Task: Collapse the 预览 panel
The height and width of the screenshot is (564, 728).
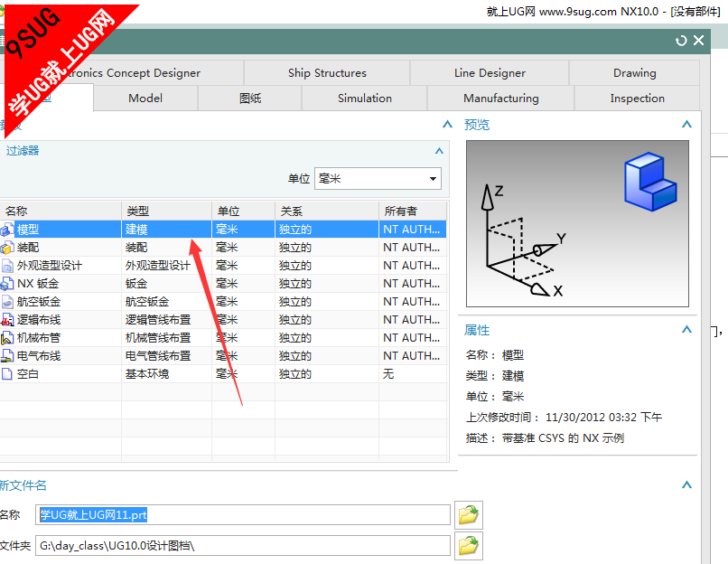Action: coord(686,124)
